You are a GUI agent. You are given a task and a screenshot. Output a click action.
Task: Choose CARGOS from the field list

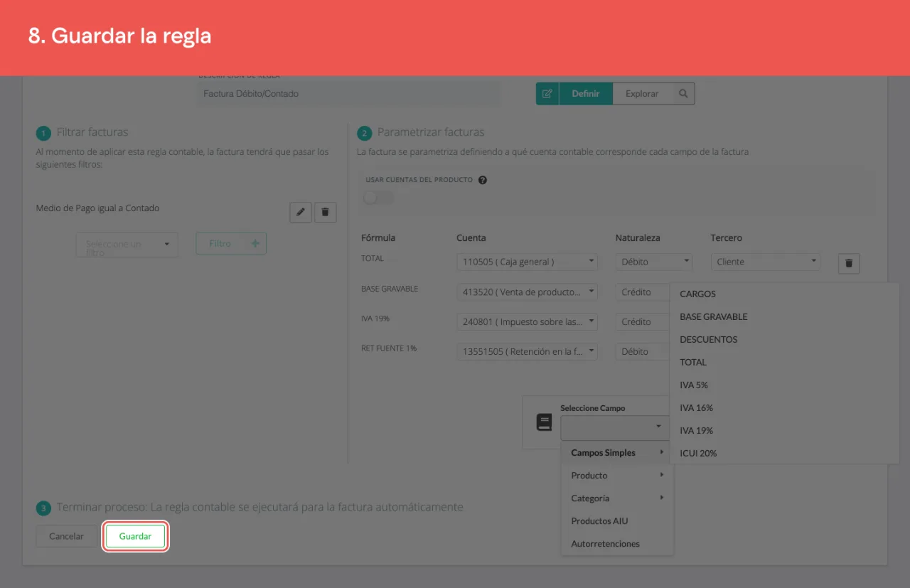(x=785, y=294)
